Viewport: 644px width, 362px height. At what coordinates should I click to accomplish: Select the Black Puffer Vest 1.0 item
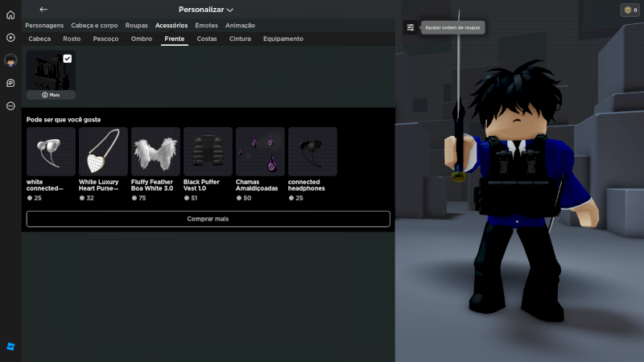[x=208, y=151]
